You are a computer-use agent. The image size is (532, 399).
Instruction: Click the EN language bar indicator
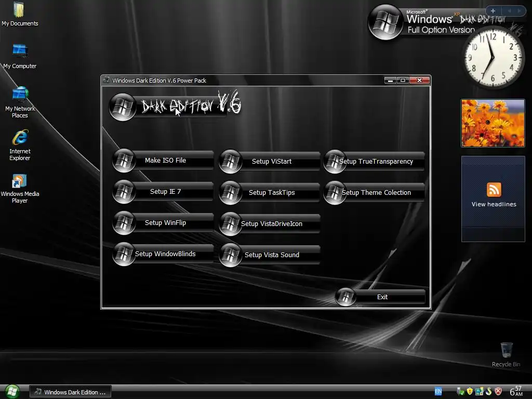click(x=438, y=392)
